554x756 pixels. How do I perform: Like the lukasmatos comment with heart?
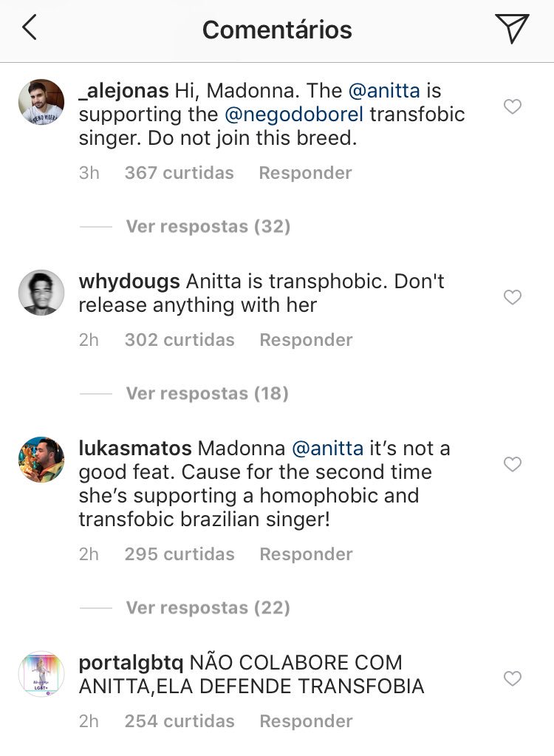[512, 464]
